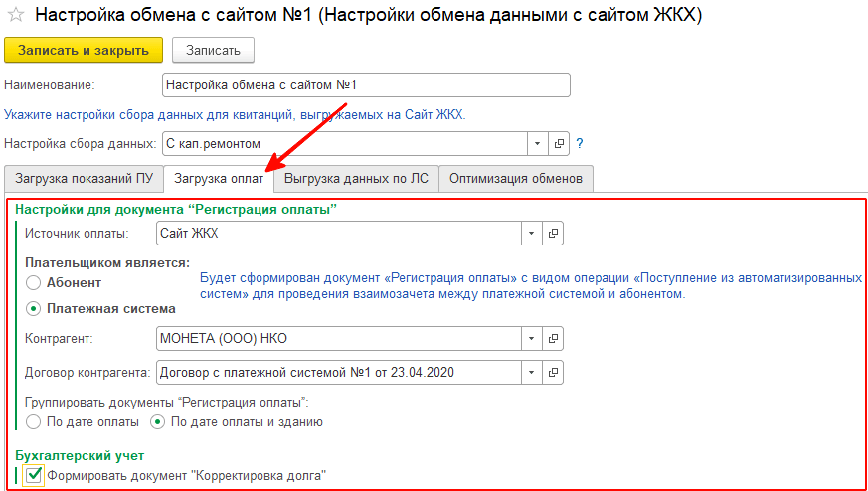Open the data collection setting record icon
The image size is (868, 491).
tap(558, 144)
